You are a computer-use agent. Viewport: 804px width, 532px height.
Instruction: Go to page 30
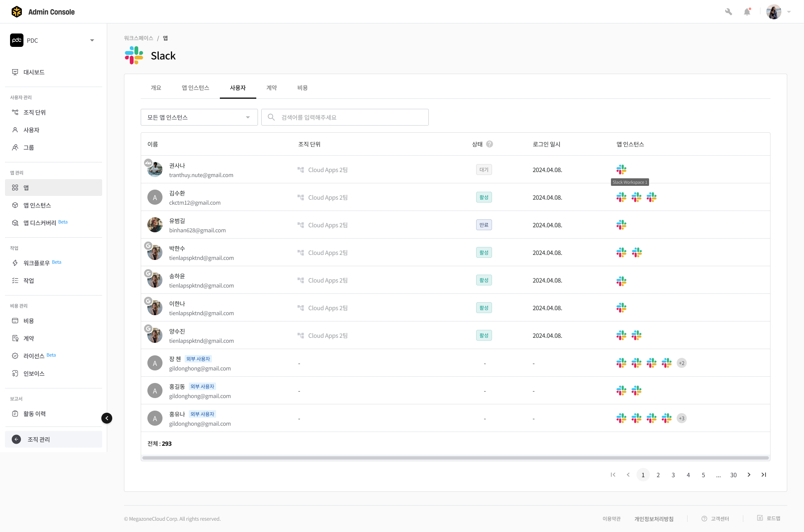[734, 475]
